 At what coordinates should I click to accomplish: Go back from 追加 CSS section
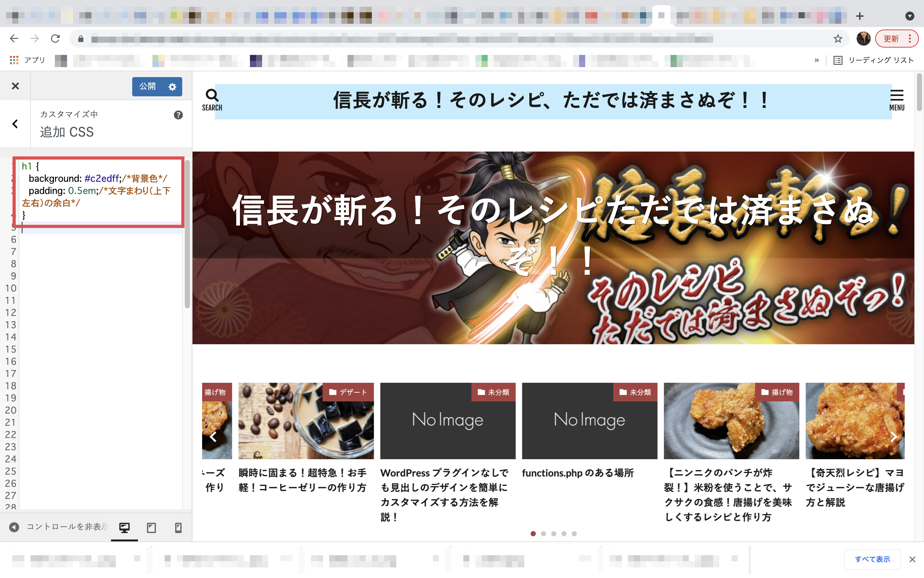(x=15, y=124)
